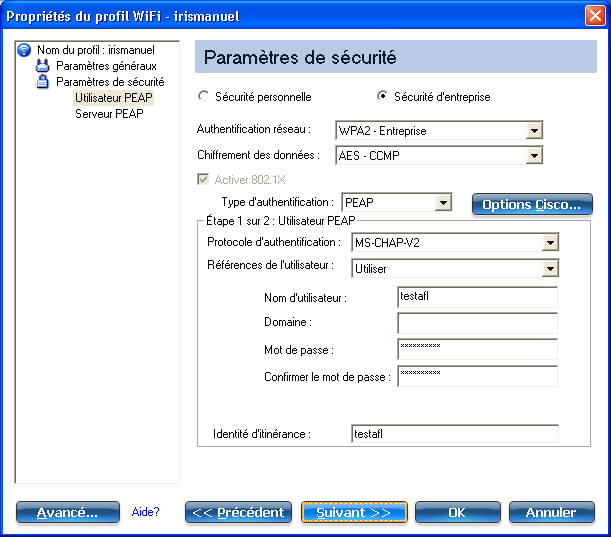Cancel with the Annuler button
Viewport: 611px width, 537px height.
[551, 512]
